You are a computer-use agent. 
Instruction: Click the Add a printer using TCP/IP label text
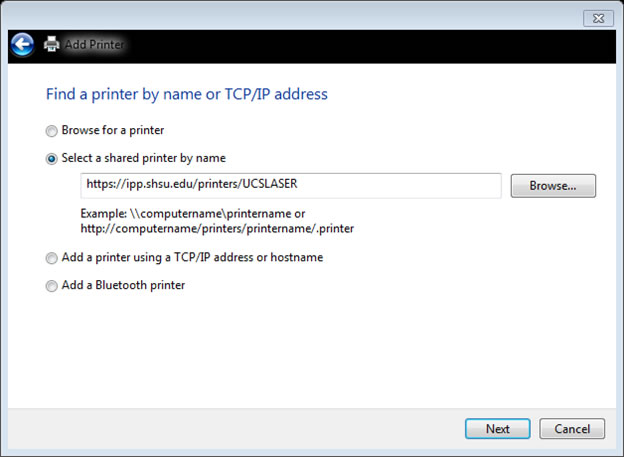[192, 257]
